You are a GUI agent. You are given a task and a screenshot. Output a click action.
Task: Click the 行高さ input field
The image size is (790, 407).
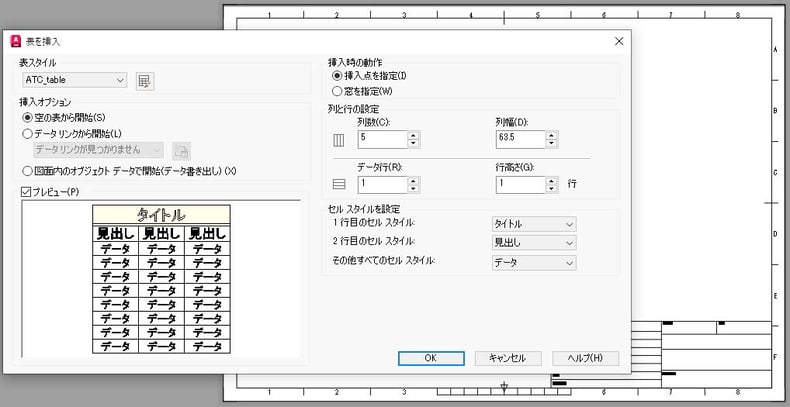pyautogui.click(x=521, y=185)
